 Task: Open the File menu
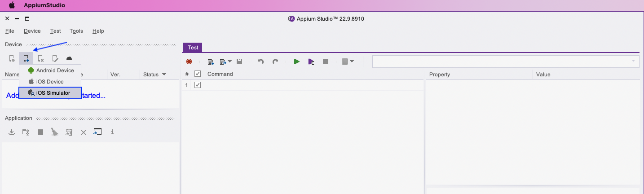[10, 31]
